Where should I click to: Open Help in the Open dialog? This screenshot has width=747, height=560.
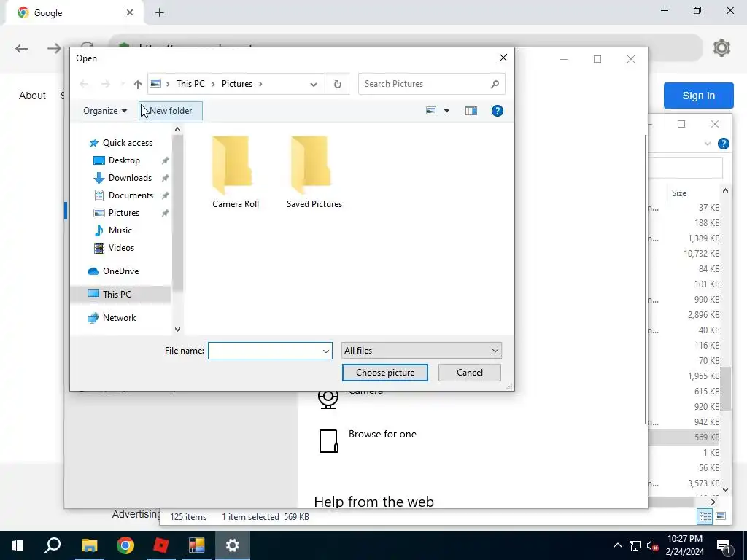[x=497, y=111]
